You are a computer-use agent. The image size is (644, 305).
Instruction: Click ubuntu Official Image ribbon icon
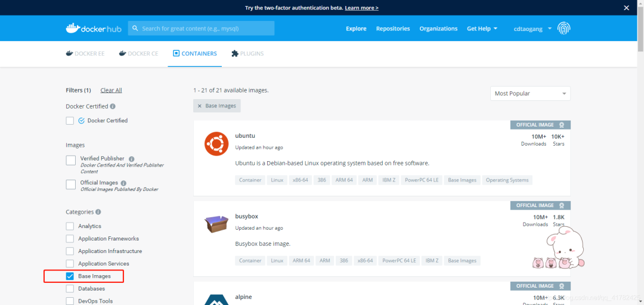[562, 125]
